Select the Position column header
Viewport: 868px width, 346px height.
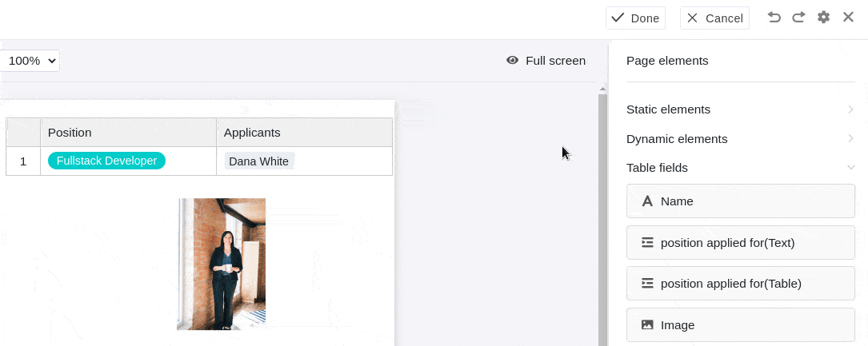click(128, 133)
